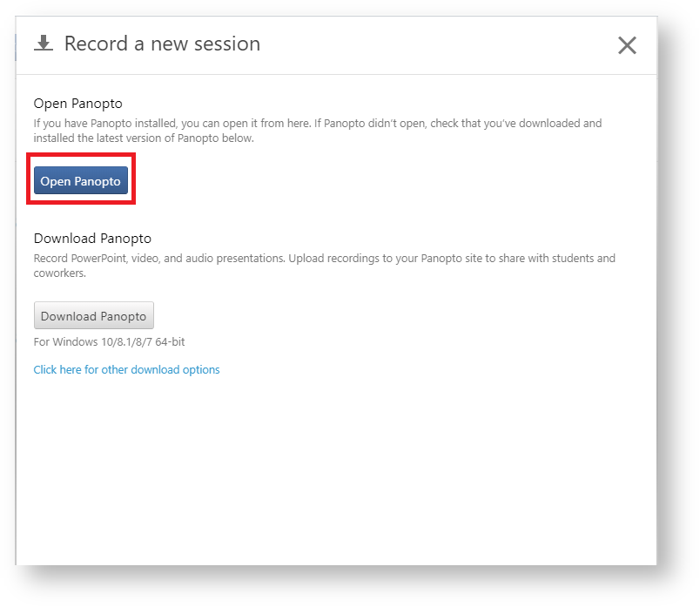The height and width of the screenshot is (607, 700).
Task: Select the Open Panopto section heading
Action: pyautogui.click(x=77, y=104)
